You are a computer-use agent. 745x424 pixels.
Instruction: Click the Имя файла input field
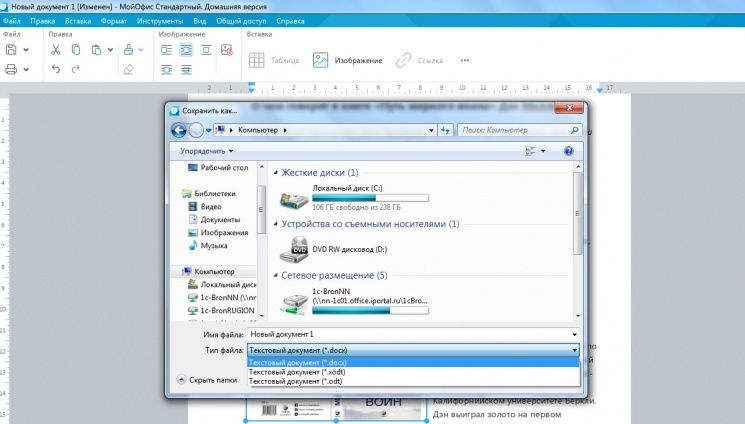[413, 334]
